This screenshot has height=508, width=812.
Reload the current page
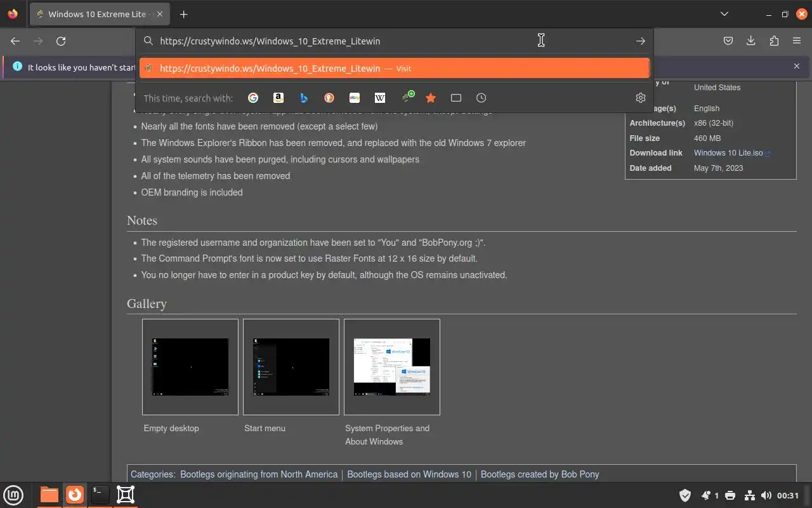coord(61,41)
